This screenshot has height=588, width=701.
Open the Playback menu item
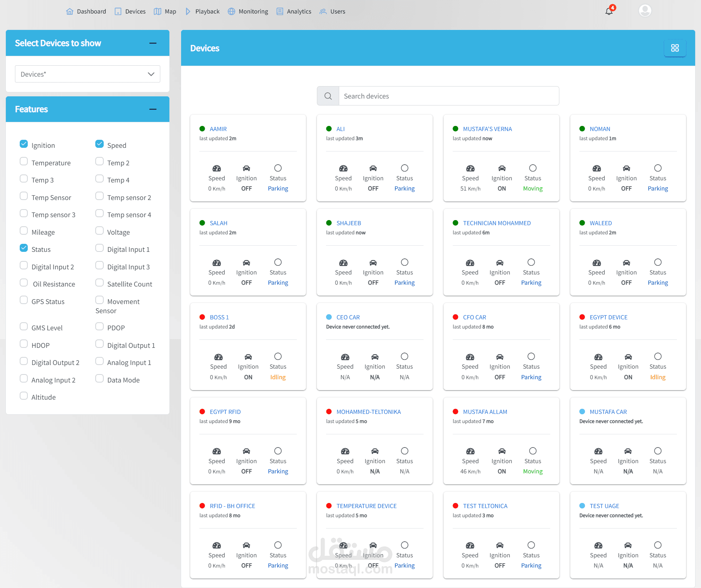pyautogui.click(x=207, y=12)
